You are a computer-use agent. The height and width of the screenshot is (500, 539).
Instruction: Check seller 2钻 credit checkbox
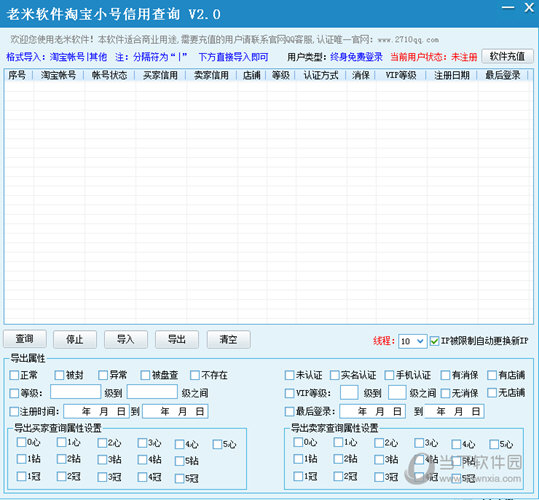coord(338,459)
